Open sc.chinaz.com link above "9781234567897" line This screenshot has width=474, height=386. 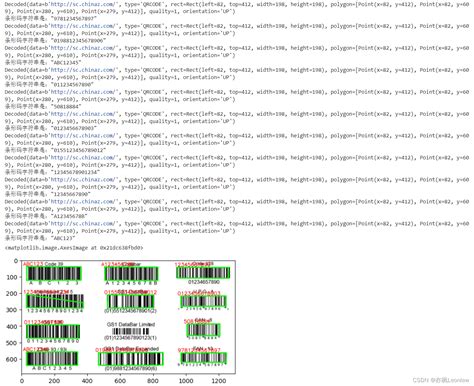[82, 4]
